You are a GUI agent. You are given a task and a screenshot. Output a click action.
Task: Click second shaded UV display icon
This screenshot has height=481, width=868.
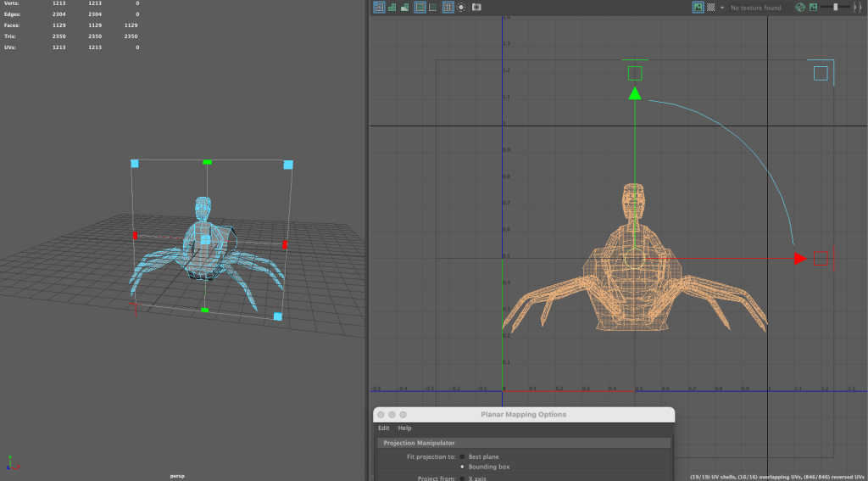tap(392, 7)
